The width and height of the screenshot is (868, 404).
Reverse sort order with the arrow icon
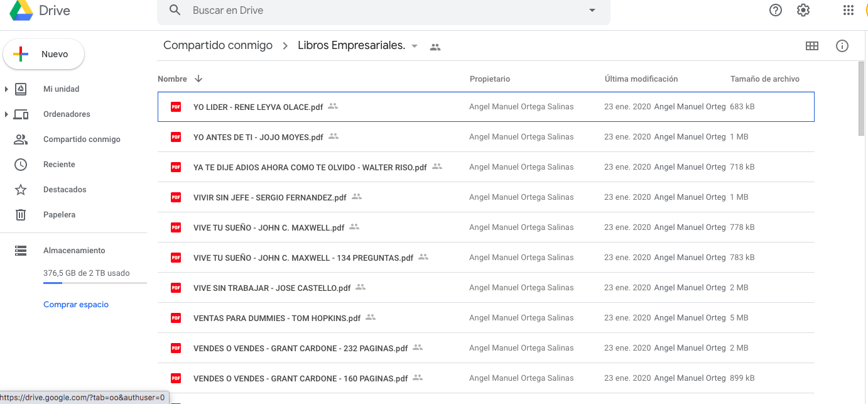tap(198, 79)
